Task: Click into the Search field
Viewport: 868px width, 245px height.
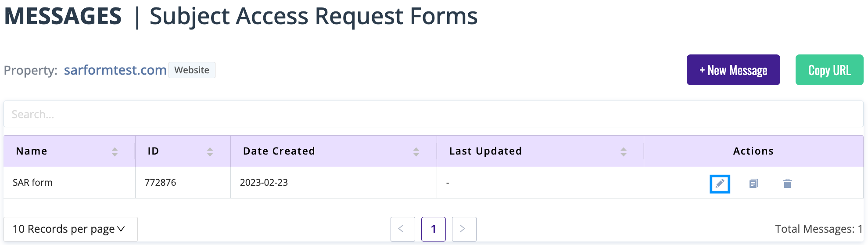Action: (433, 114)
